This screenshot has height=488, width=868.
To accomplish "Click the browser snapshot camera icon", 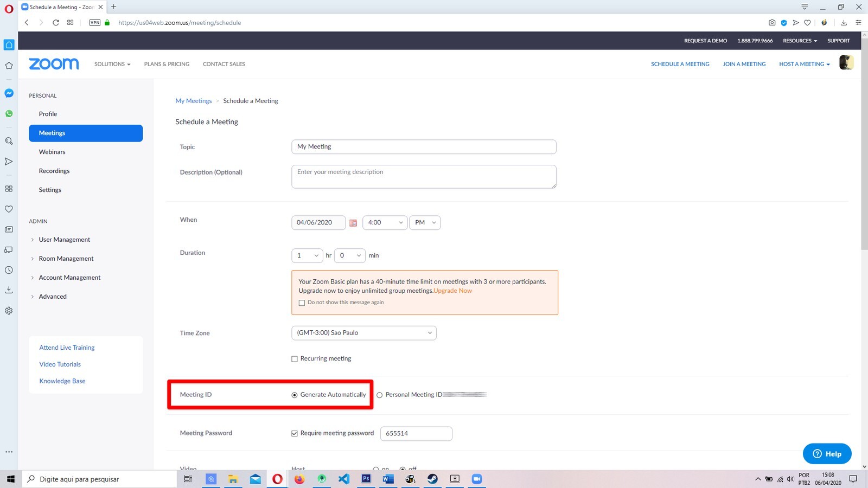I will (771, 23).
